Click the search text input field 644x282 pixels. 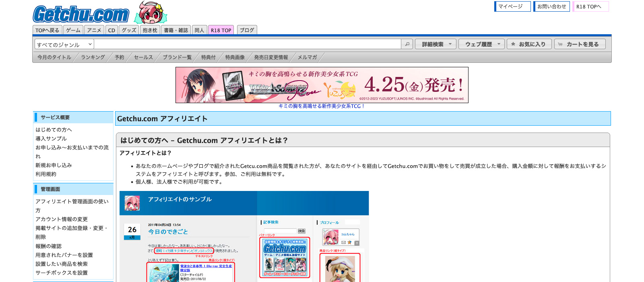(x=248, y=44)
